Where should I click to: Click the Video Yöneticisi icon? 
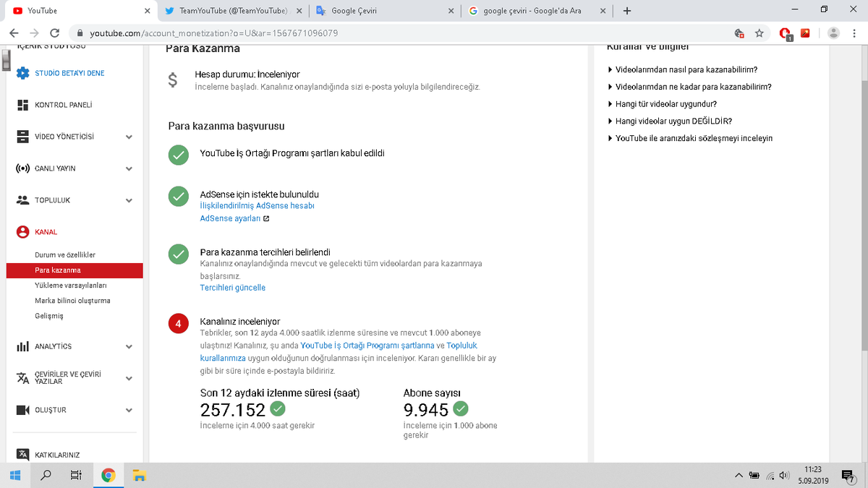click(22, 137)
